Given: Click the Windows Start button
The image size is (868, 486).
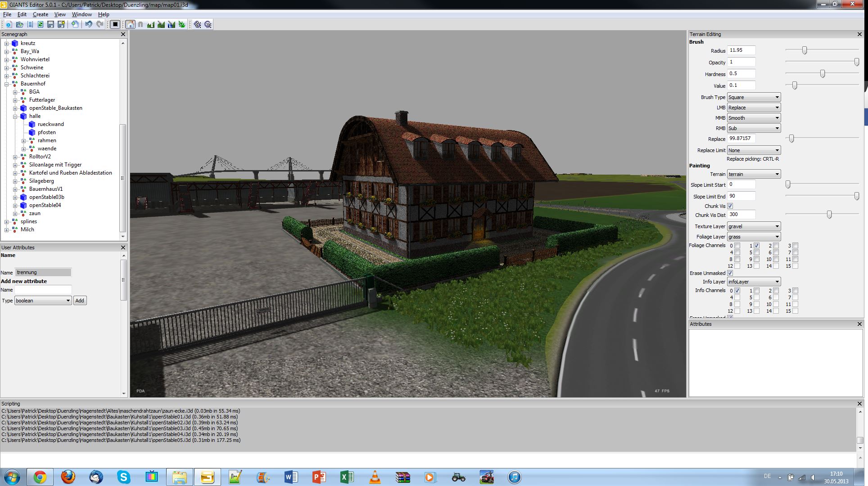Looking at the screenshot, I should point(12,477).
